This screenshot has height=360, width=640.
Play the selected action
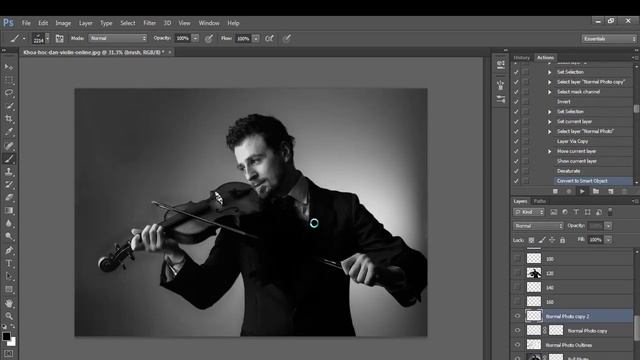582,191
